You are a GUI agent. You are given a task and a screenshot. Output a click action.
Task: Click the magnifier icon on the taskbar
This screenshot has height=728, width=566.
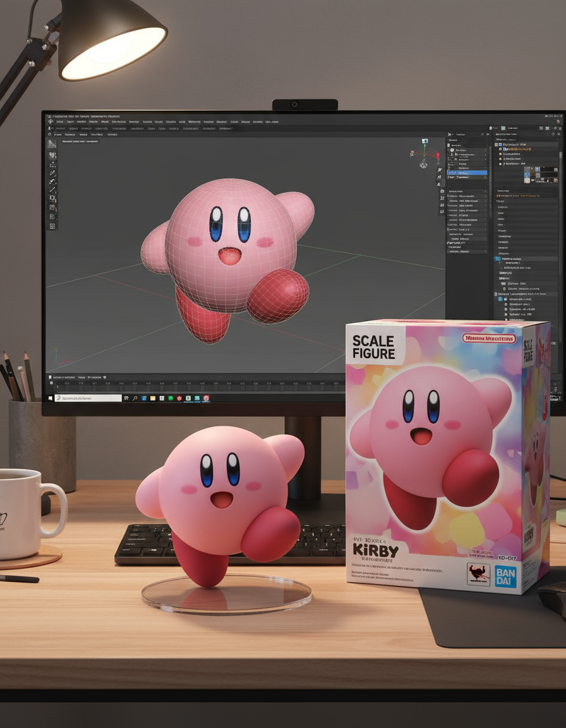135,398
